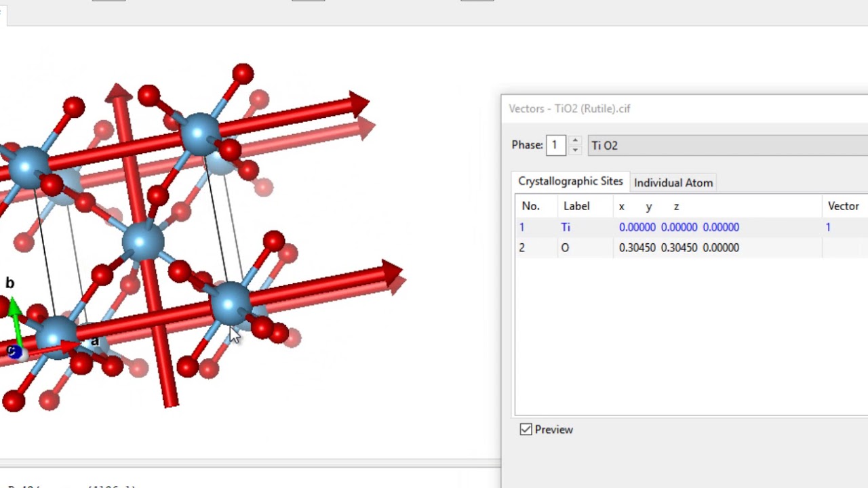The width and height of the screenshot is (868, 488).
Task: Click the Vectors dialog title bar
Action: [678, 108]
